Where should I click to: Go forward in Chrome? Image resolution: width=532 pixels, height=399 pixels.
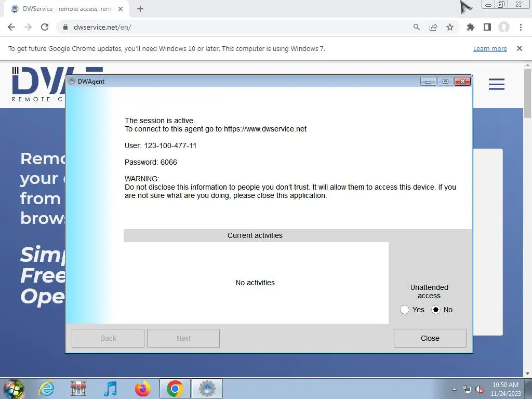tap(28, 27)
